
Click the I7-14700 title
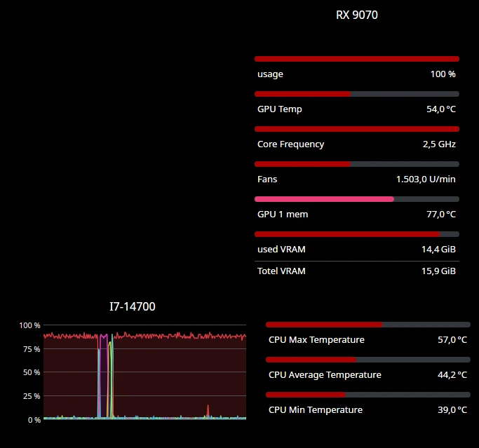[133, 306]
